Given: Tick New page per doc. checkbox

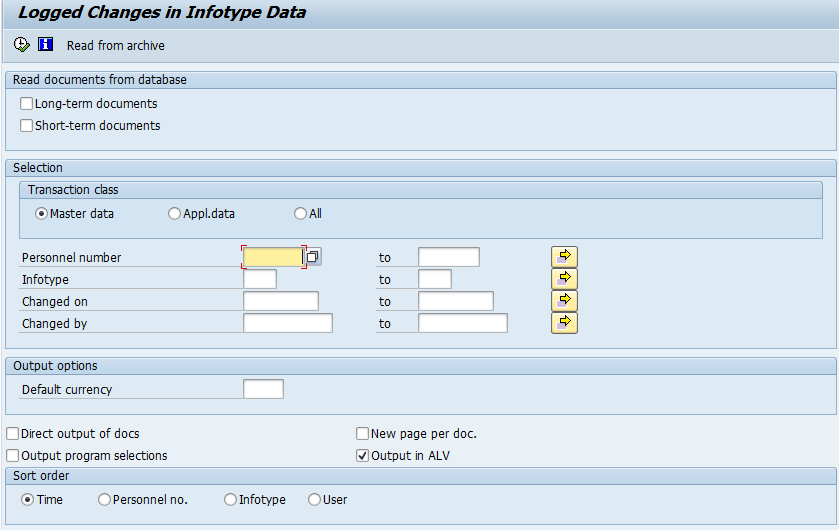Looking at the screenshot, I should [x=363, y=434].
